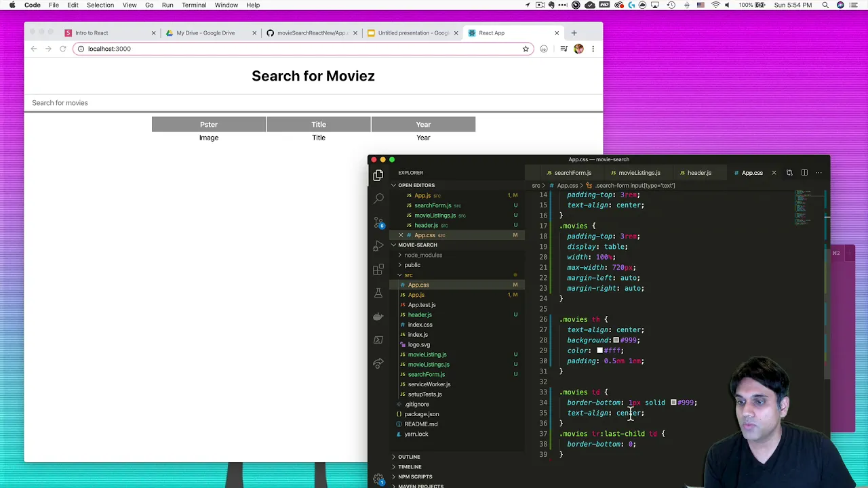
Task: Switch to My Drive - Google Drive tab
Action: [210, 33]
